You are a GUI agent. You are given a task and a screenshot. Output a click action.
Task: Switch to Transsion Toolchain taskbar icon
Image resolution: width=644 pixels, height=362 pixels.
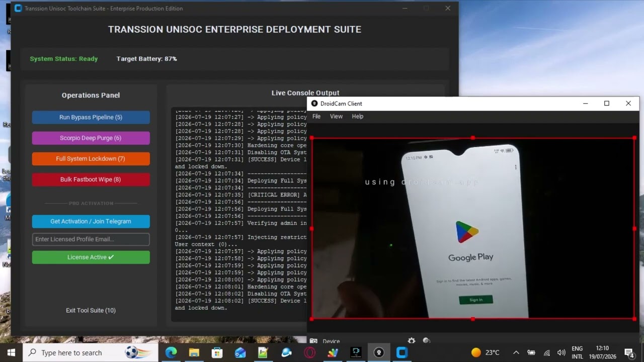[402, 352]
